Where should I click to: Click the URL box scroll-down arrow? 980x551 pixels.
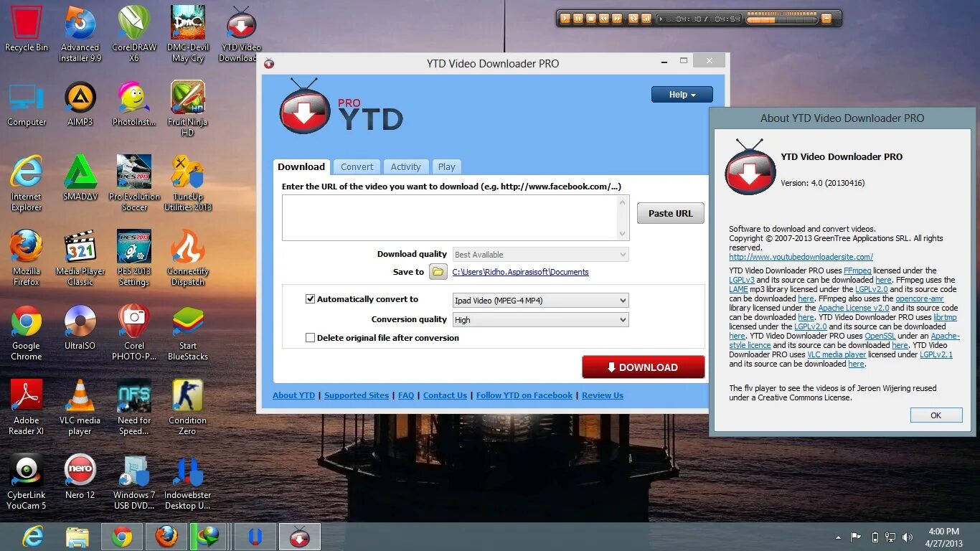click(x=623, y=233)
